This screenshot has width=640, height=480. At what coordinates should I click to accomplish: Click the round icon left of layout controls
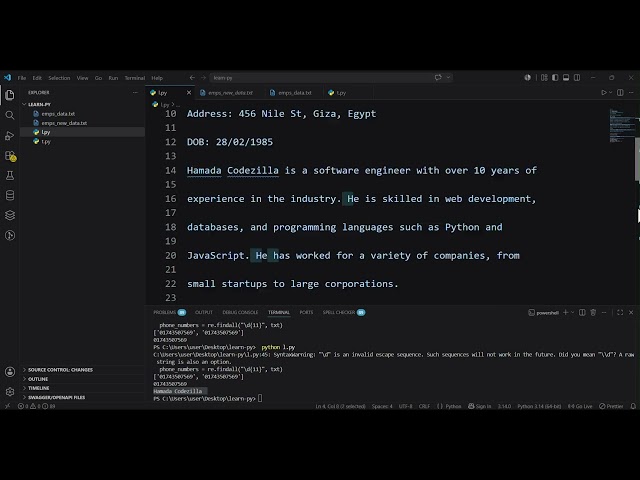528,78
